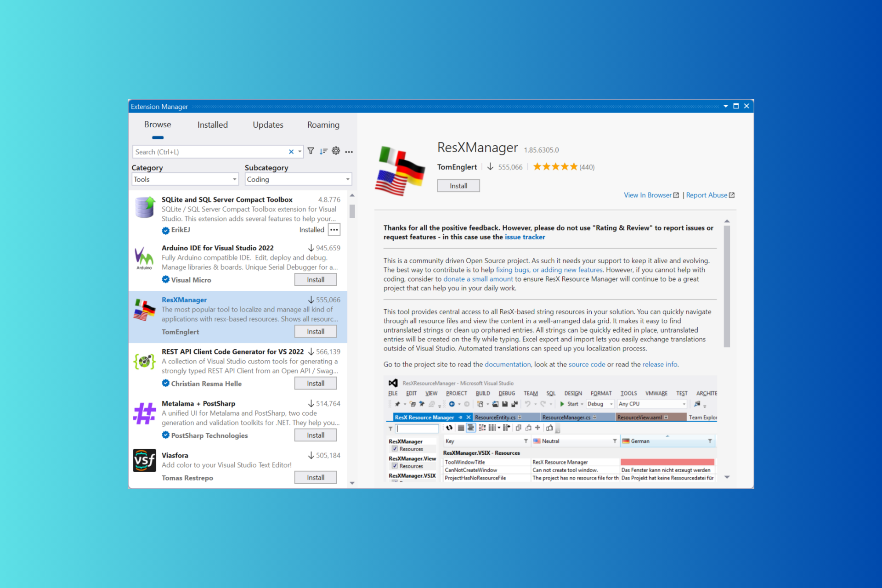
Task: Open 'fixing bugs, or adding new features' link
Action: point(549,270)
